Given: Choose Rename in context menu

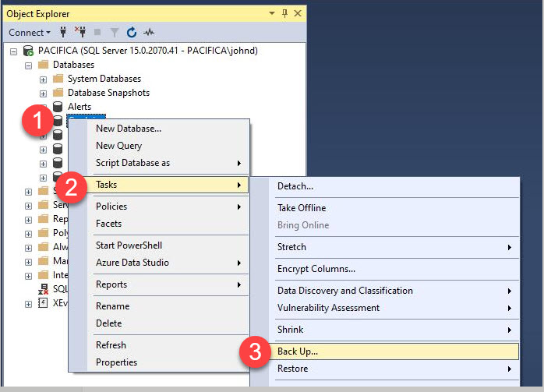Looking at the screenshot, I should pos(168,306).
